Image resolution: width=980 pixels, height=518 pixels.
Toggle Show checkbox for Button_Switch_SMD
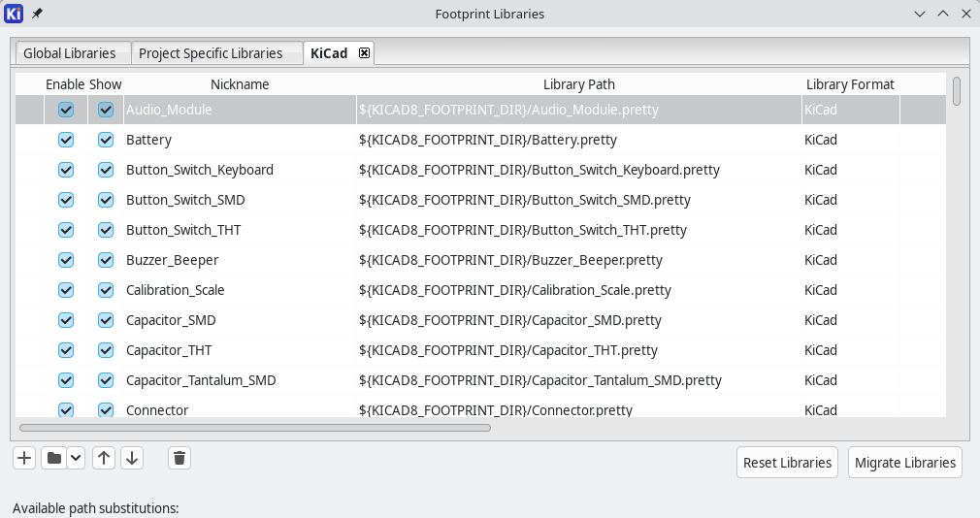click(106, 199)
